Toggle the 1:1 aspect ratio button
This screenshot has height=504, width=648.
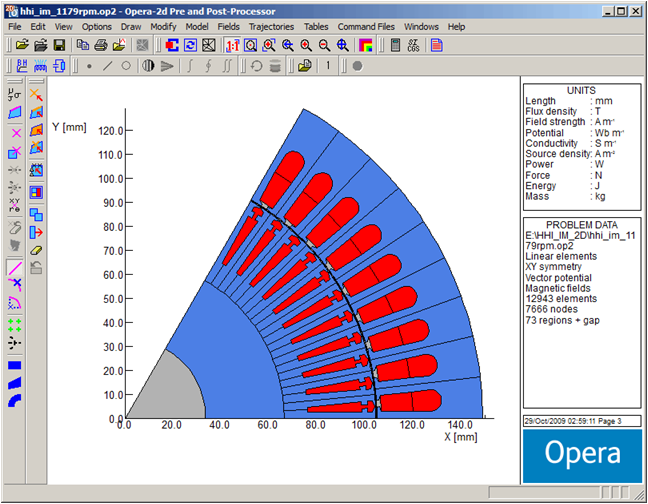coord(232,45)
